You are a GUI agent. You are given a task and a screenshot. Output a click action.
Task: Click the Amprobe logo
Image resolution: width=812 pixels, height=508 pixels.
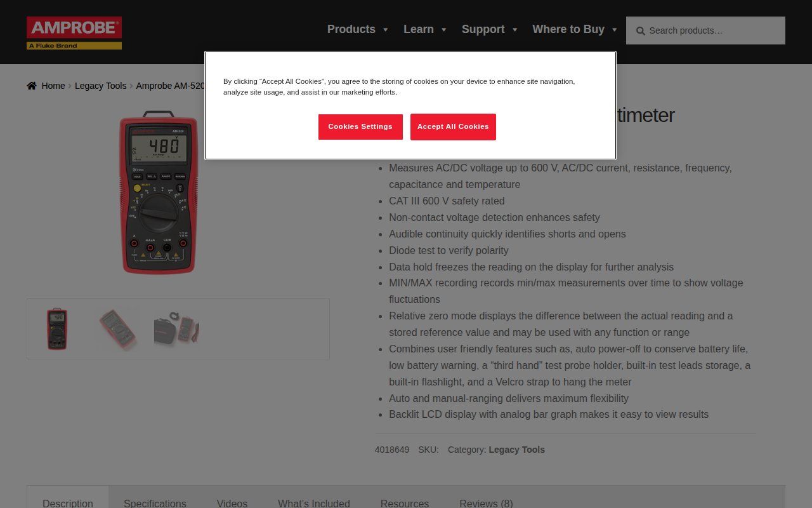point(74,33)
